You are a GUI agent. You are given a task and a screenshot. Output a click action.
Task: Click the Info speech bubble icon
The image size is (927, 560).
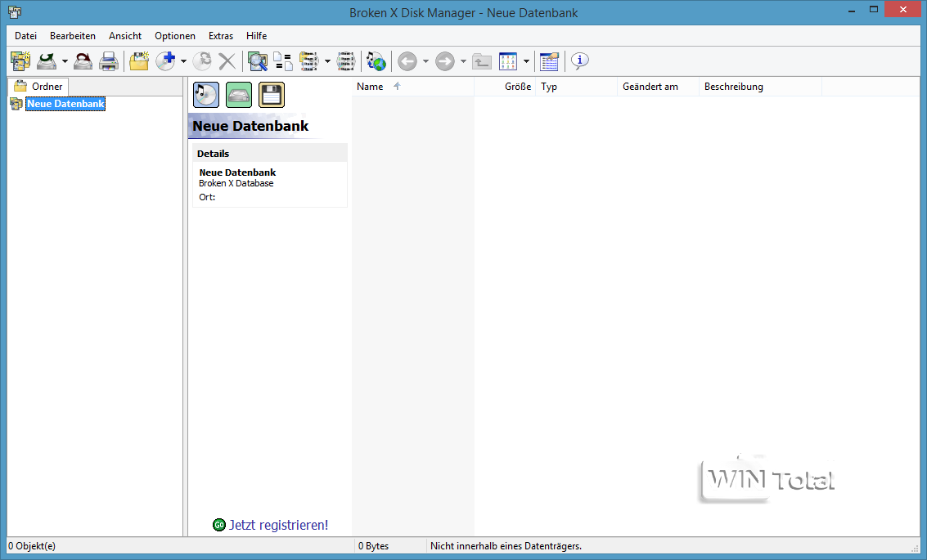click(x=579, y=60)
